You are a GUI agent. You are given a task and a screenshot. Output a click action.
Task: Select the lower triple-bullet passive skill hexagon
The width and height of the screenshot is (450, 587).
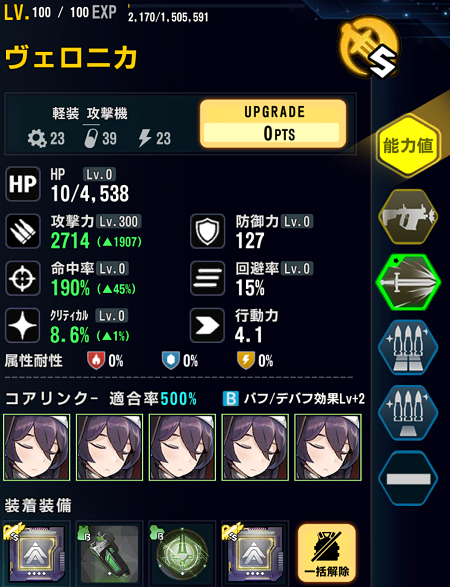point(408,413)
